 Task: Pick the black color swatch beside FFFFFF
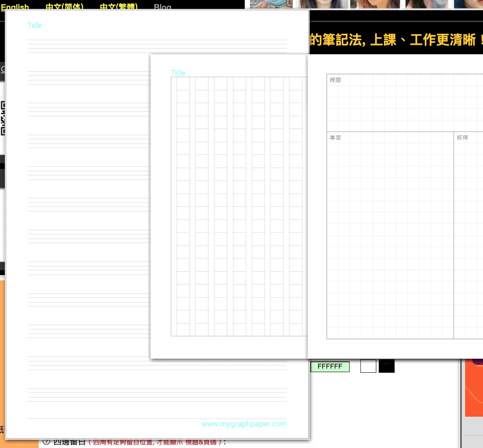pos(386,366)
